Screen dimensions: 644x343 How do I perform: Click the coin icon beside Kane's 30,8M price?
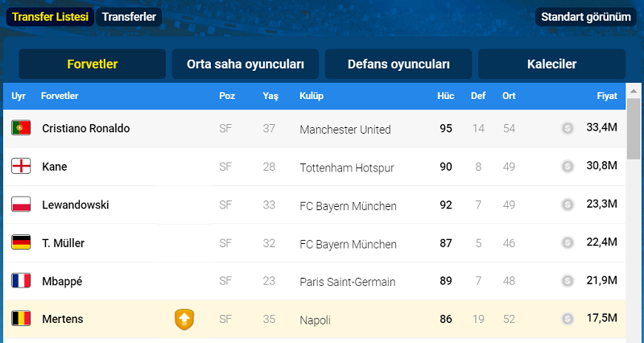(568, 167)
